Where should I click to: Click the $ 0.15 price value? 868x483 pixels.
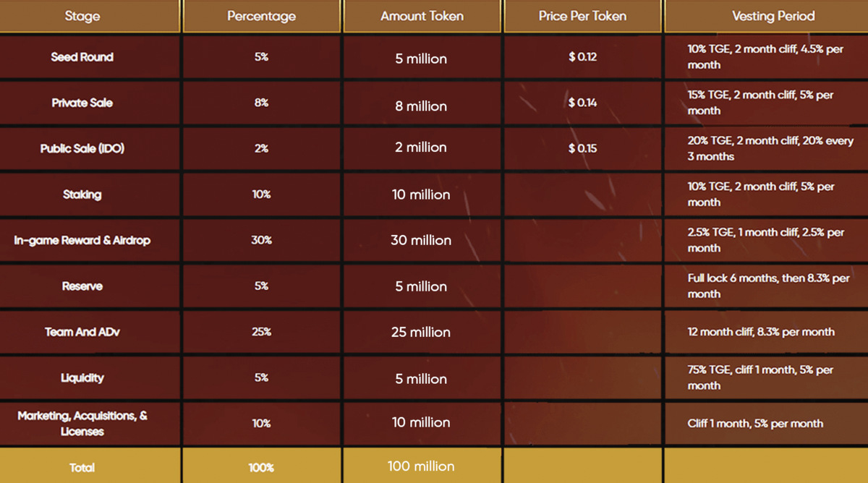click(582, 148)
